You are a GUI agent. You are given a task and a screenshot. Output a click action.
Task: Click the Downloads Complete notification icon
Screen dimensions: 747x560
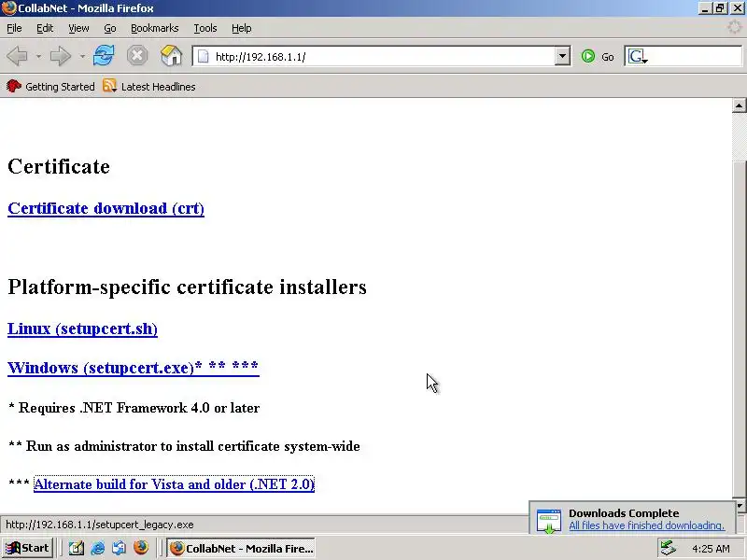pos(549,521)
